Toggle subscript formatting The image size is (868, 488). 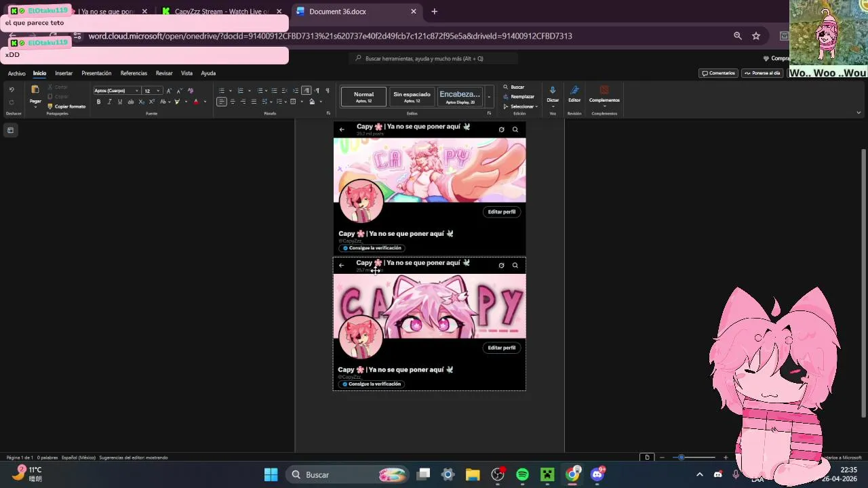(x=142, y=102)
